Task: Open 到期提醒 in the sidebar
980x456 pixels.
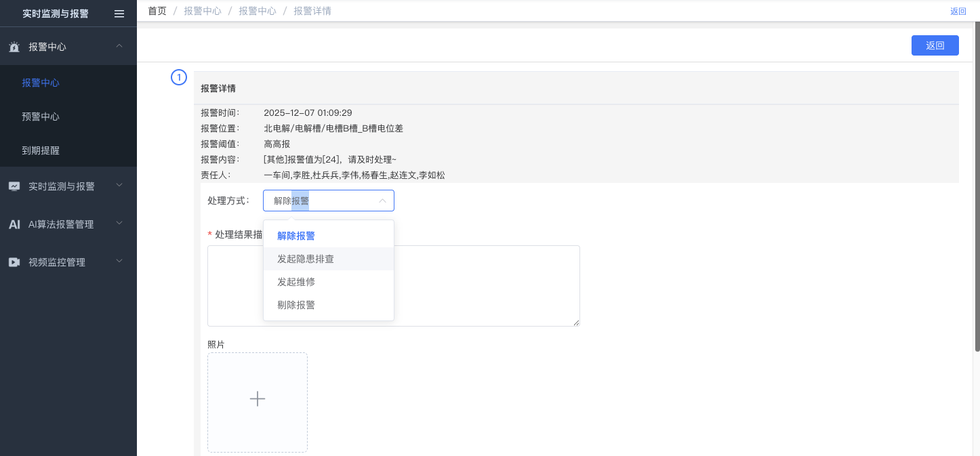Action: [x=41, y=150]
